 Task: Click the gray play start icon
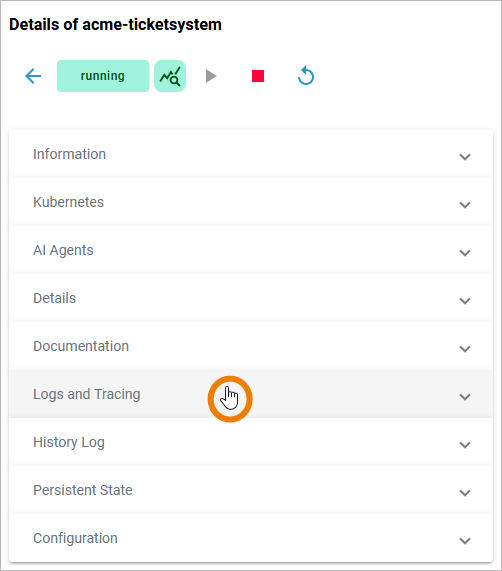(x=211, y=76)
